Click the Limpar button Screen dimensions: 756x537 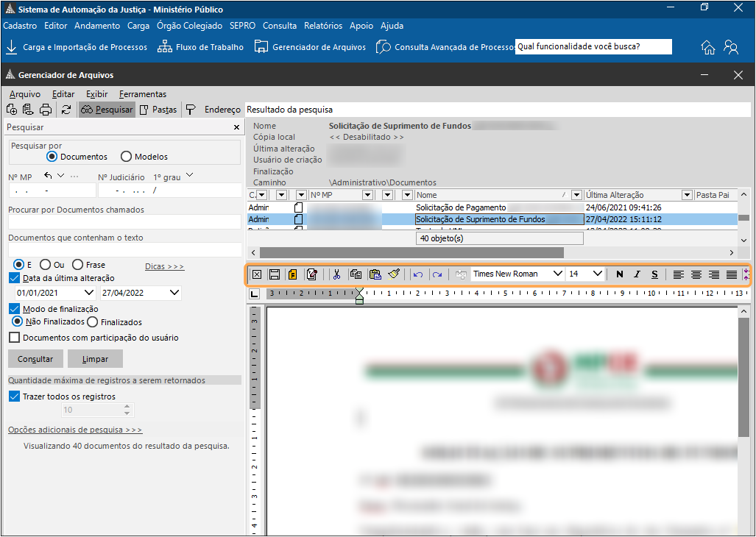click(95, 359)
